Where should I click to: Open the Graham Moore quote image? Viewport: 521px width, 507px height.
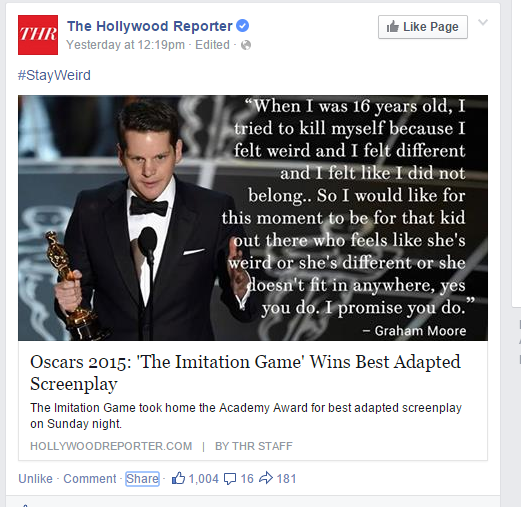253,218
